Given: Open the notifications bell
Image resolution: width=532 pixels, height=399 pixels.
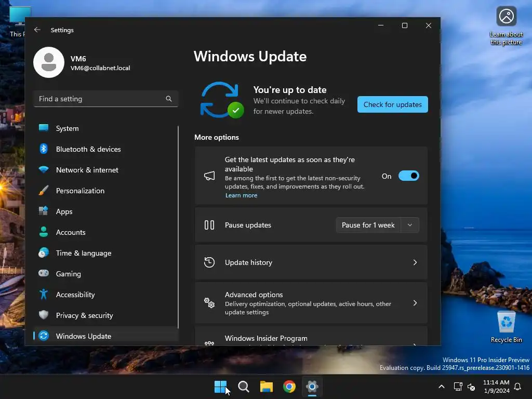Looking at the screenshot, I should (518, 386).
